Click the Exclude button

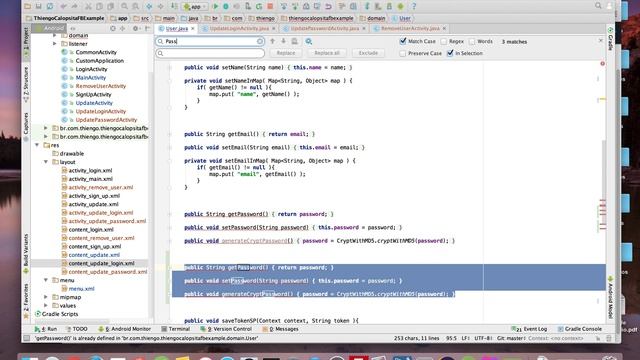368,53
